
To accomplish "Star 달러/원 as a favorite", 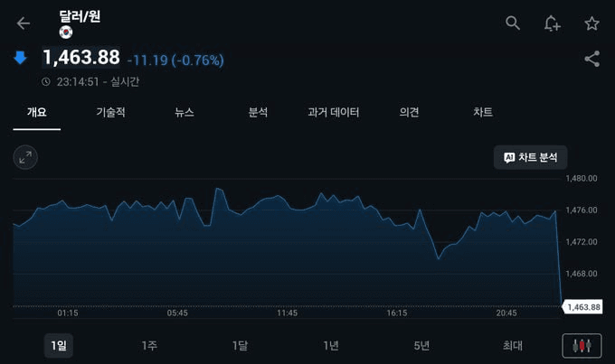I will coord(591,23).
